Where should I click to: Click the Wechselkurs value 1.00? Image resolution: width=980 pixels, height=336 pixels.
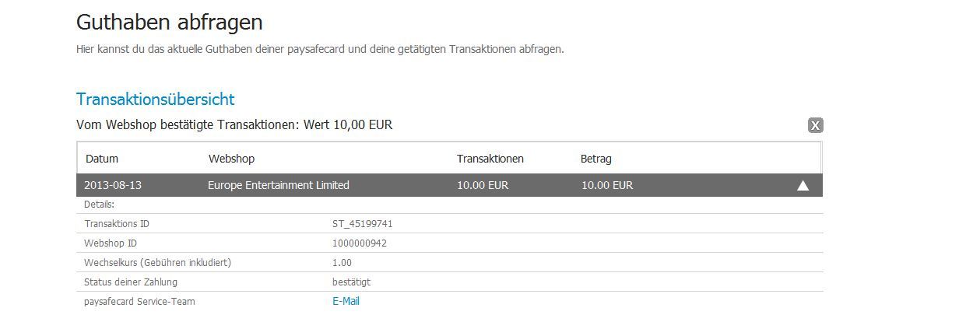tap(342, 262)
